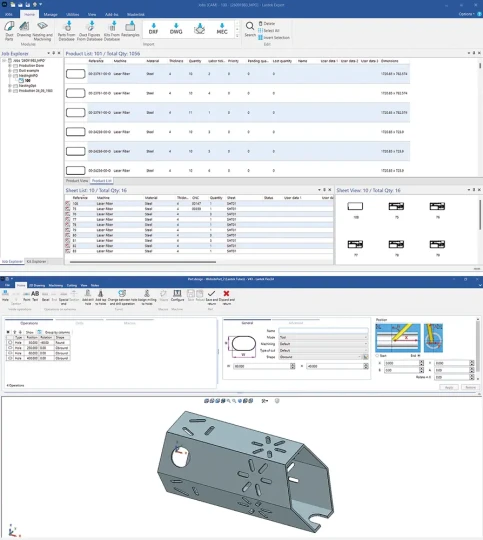Viewport: 483px width, 540px height.
Task: Select the Round hole row in Operations
Action: pyautogui.click(x=38, y=343)
